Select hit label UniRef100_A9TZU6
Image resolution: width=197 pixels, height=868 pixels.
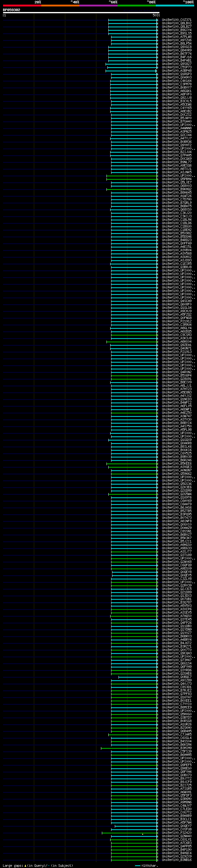[x=176, y=40]
